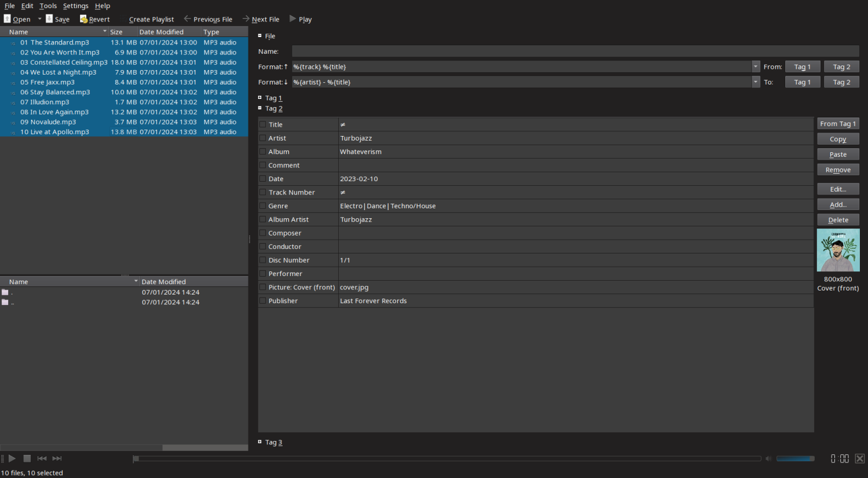The height and width of the screenshot is (478, 868).
Task: Expand the Tag 3 section
Action: click(x=260, y=442)
